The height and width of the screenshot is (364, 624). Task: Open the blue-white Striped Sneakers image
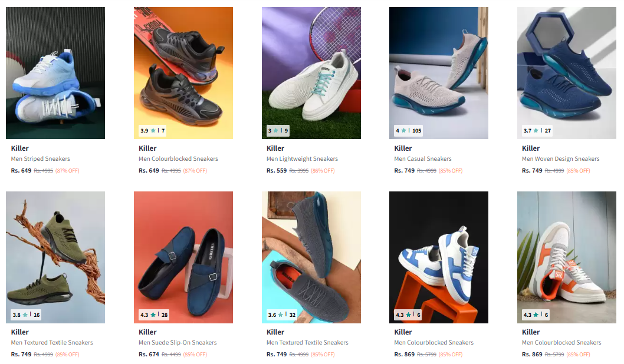[x=55, y=72]
